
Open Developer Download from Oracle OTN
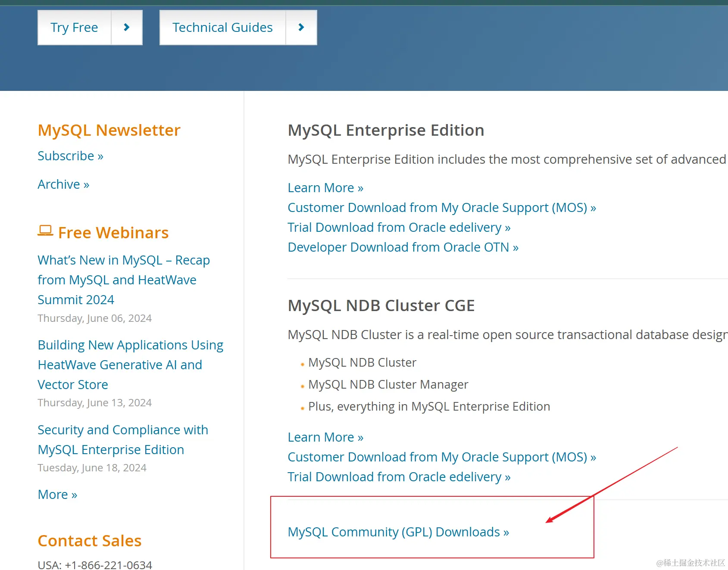tap(403, 247)
